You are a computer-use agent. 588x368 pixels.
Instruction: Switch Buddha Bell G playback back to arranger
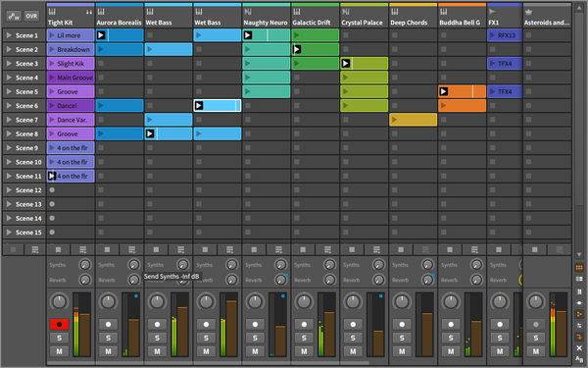pos(474,249)
